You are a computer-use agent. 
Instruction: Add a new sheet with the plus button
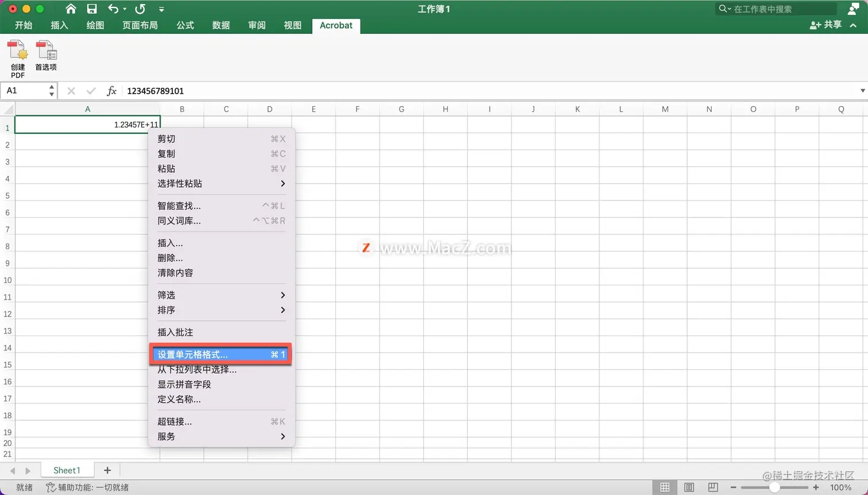[x=107, y=470]
